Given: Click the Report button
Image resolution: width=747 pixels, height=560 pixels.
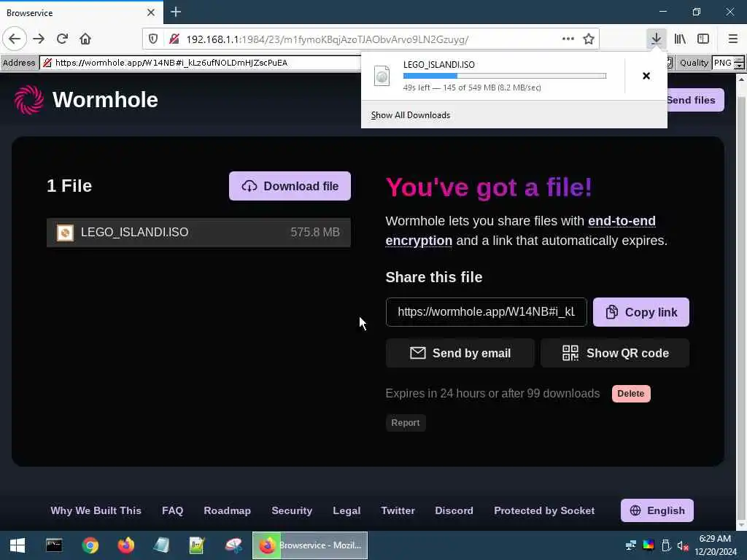Looking at the screenshot, I should pos(406,423).
